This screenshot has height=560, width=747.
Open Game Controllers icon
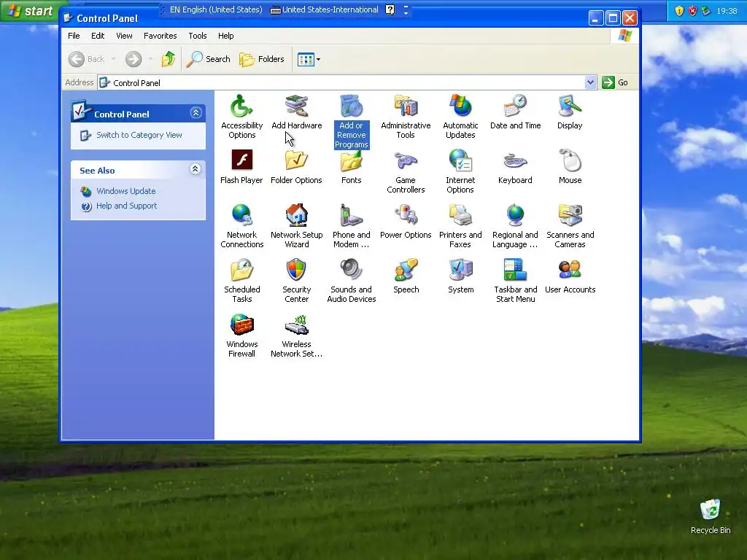(406, 171)
